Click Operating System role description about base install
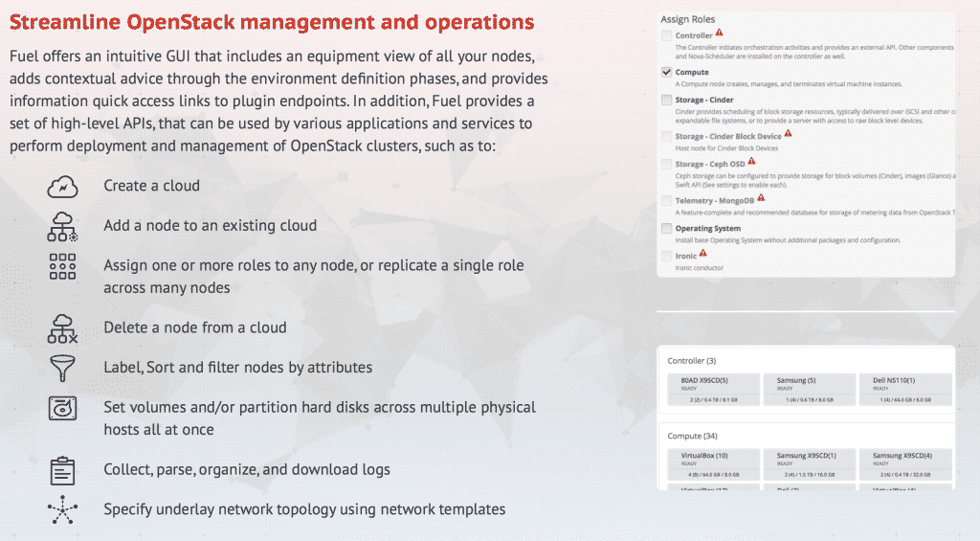The width and height of the screenshot is (980, 541). (x=788, y=240)
